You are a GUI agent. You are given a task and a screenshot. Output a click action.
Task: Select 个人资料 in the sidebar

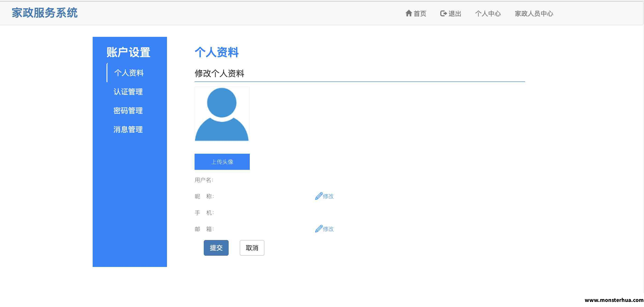coord(129,73)
